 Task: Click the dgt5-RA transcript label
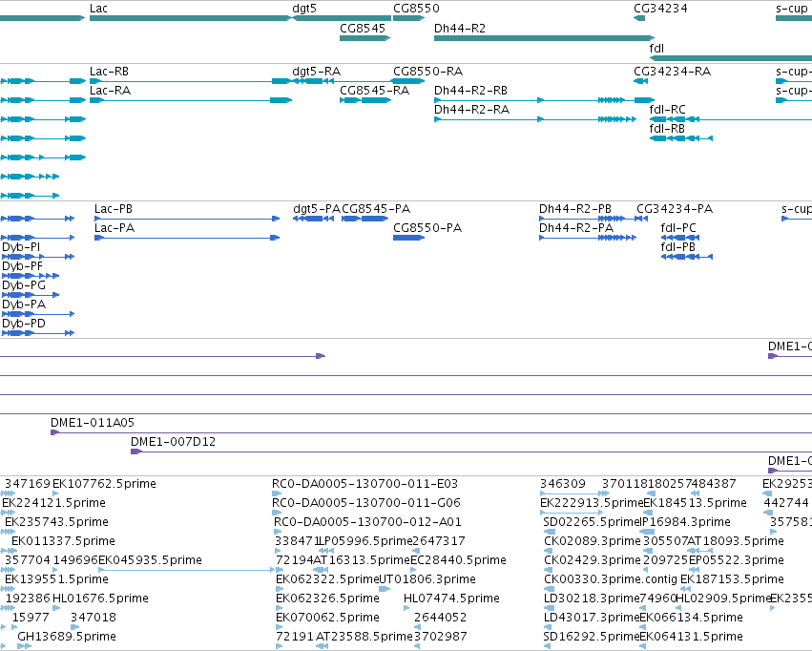pos(316,72)
